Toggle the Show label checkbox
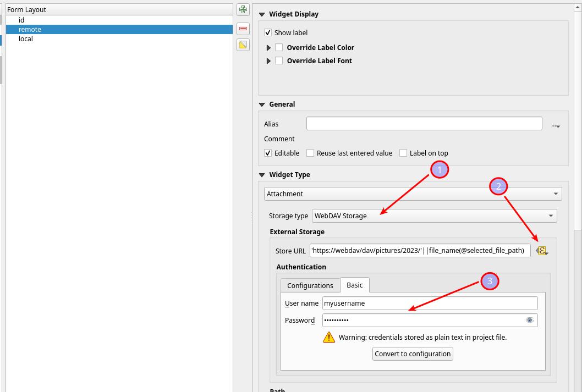 268,32
